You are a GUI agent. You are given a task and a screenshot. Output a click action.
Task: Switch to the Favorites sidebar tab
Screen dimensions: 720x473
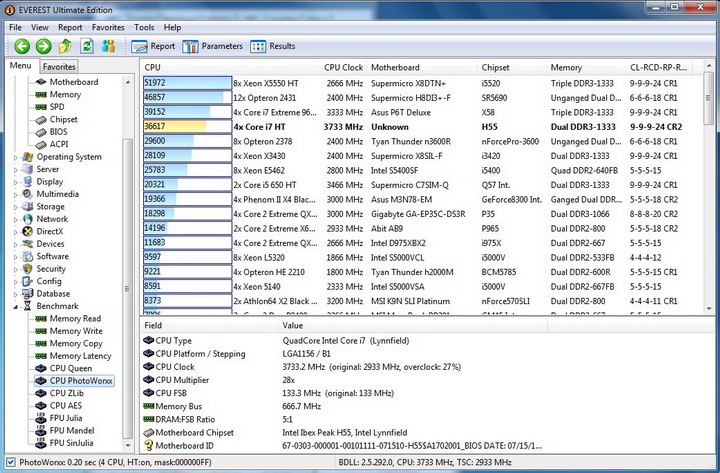pos(59,67)
